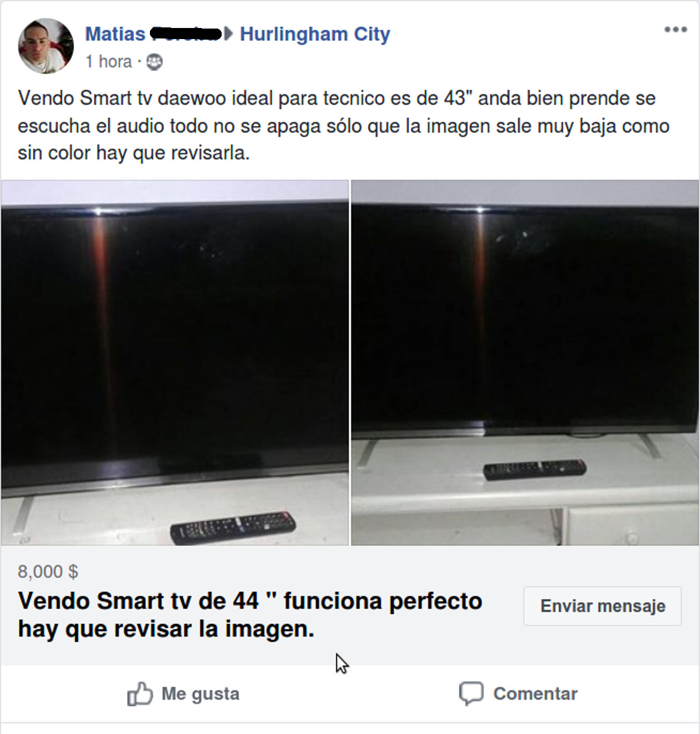Screen dimensions: 700x734
Task: Click the Comentar label
Action: point(535,694)
